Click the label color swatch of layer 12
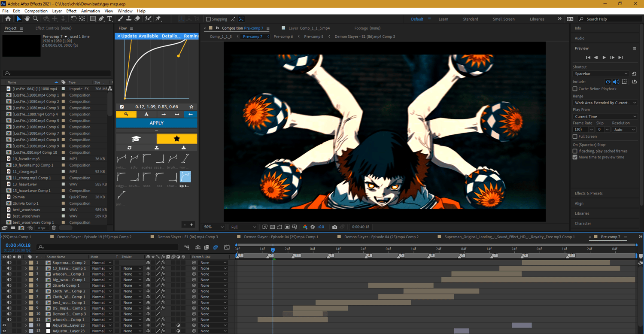Screen dimensions: 644x334 click(31, 325)
